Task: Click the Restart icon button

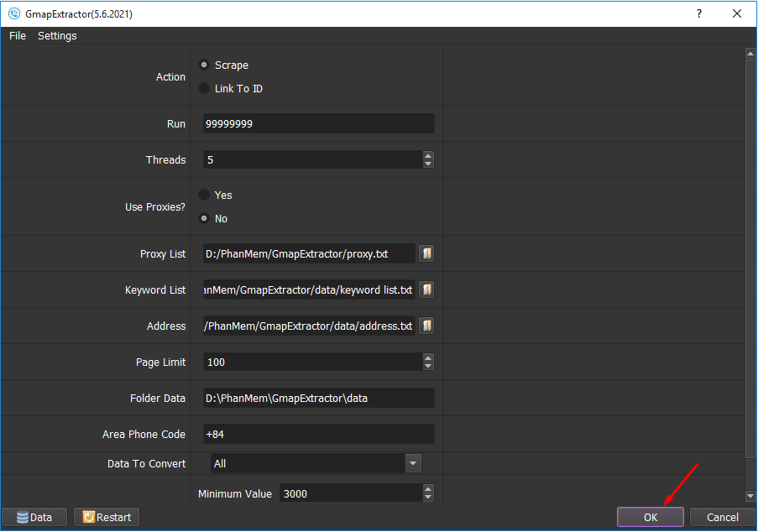Action: click(x=107, y=517)
